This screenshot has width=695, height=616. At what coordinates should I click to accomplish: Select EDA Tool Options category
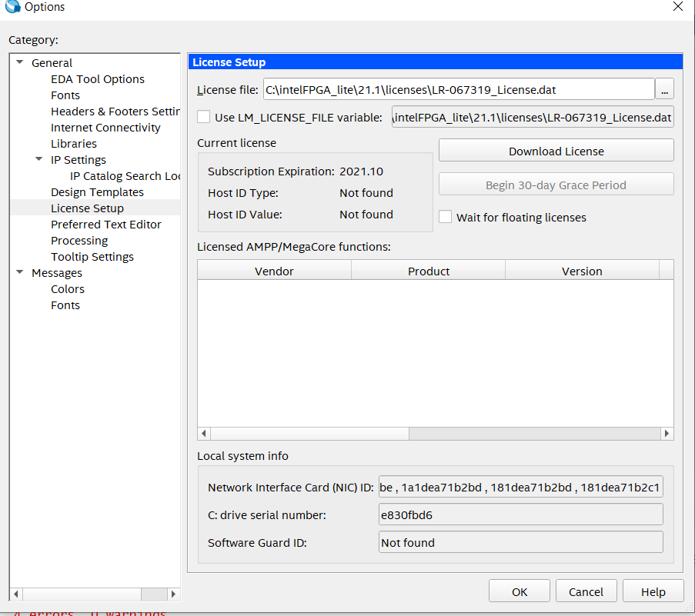[x=98, y=79]
